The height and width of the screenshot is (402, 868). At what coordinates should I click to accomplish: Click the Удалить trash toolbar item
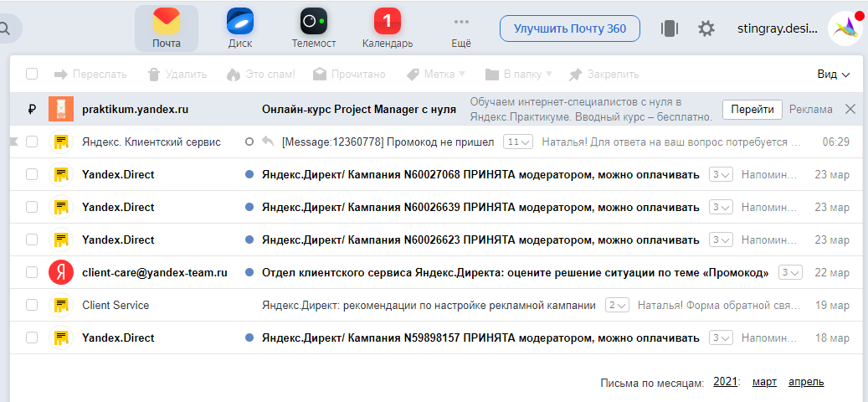pyautogui.click(x=177, y=75)
